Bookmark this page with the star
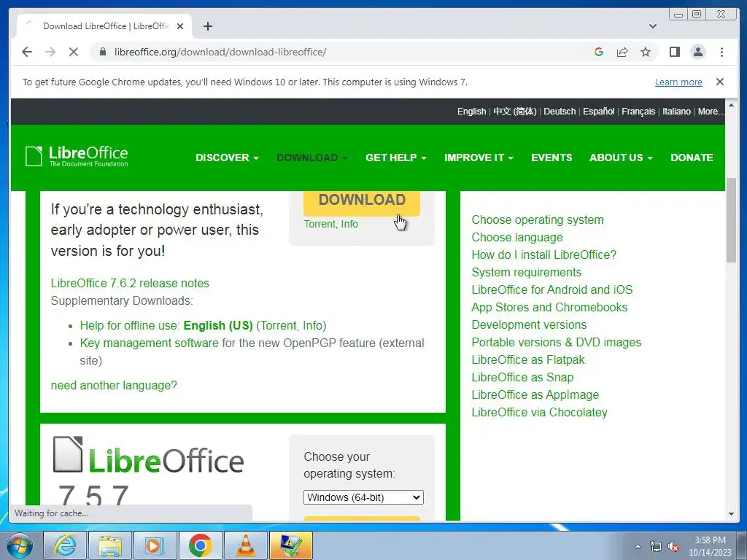The height and width of the screenshot is (560, 747). coord(646,52)
